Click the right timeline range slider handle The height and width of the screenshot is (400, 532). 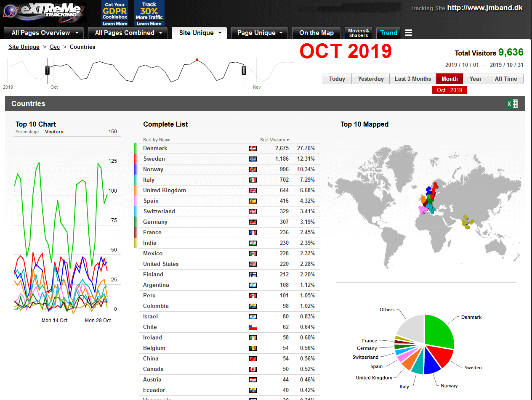click(244, 70)
